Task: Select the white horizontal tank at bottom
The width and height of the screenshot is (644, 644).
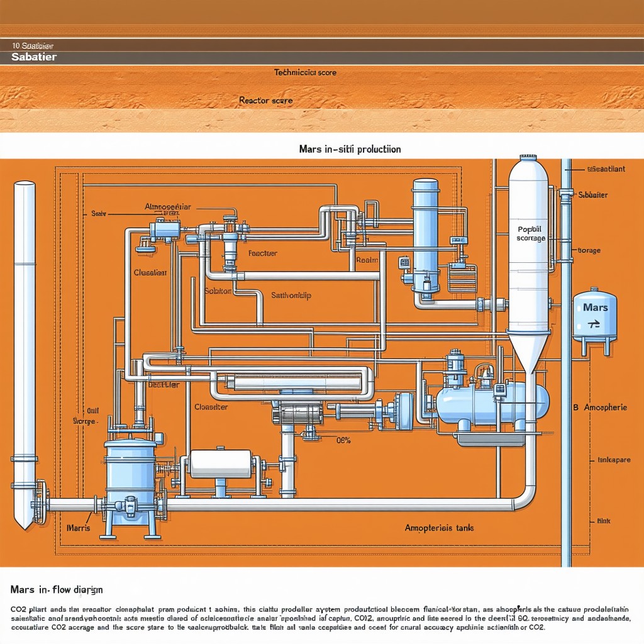Action: pyautogui.click(x=221, y=464)
